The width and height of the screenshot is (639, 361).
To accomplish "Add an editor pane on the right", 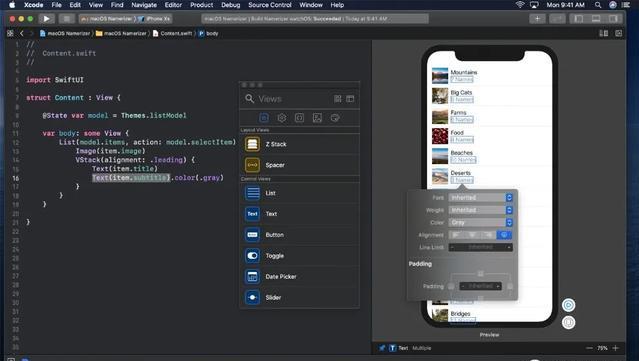I will (x=619, y=33).
